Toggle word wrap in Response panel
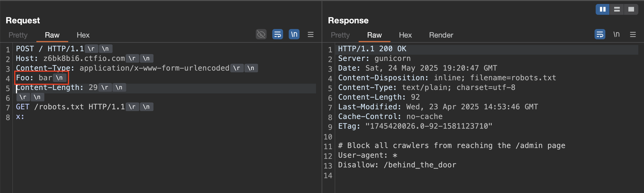The image size is (644, 193). (600, 34)
